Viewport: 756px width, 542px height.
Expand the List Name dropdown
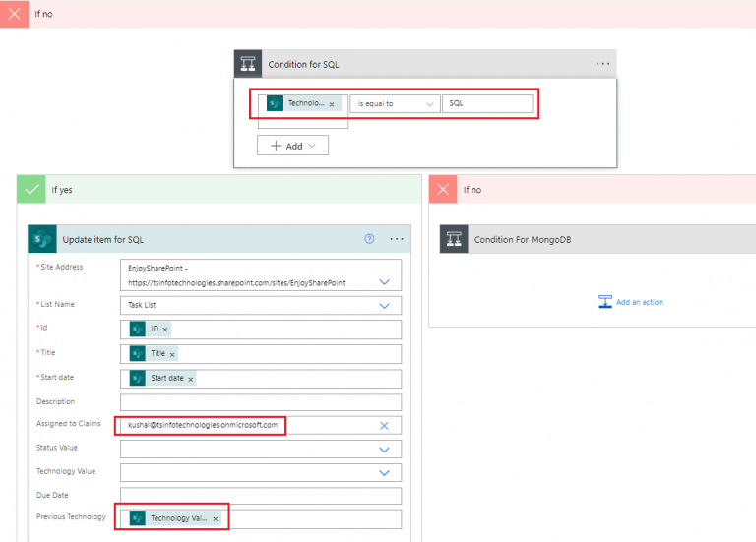(x=384, y=306)
